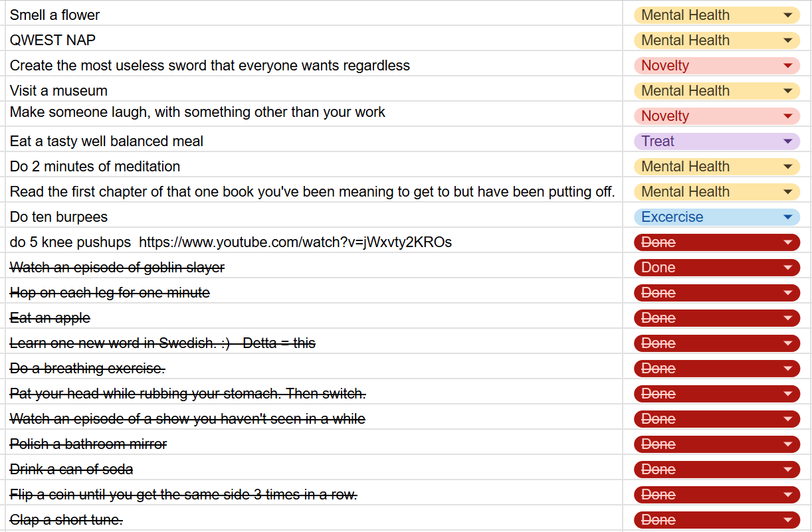Select the Learn one new word in Swedish cell

pos(314,343)
